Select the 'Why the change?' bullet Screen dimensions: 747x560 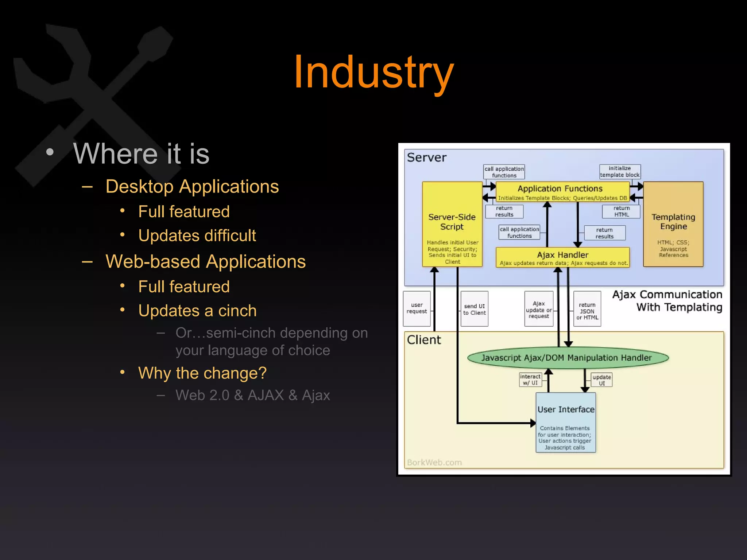point(202,373)
